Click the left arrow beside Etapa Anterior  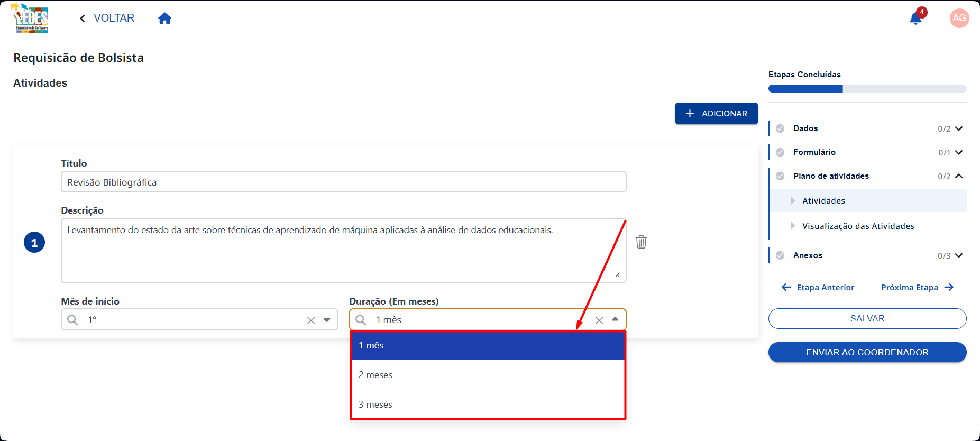[786, 287]
